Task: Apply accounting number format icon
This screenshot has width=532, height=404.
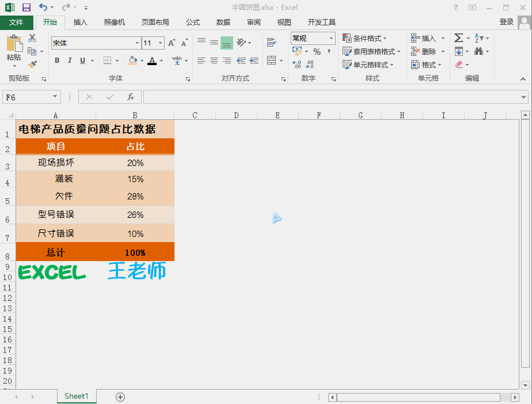Action: tap(297, 51)
